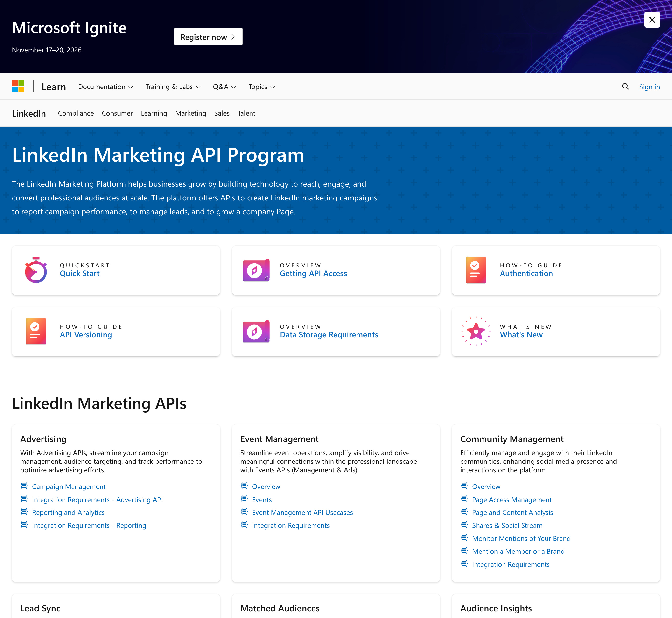Viewport: 672px width, 618px height.
Task: Click the icon beside Integration Requirements - Reporting
Action: tap(24, 525)
